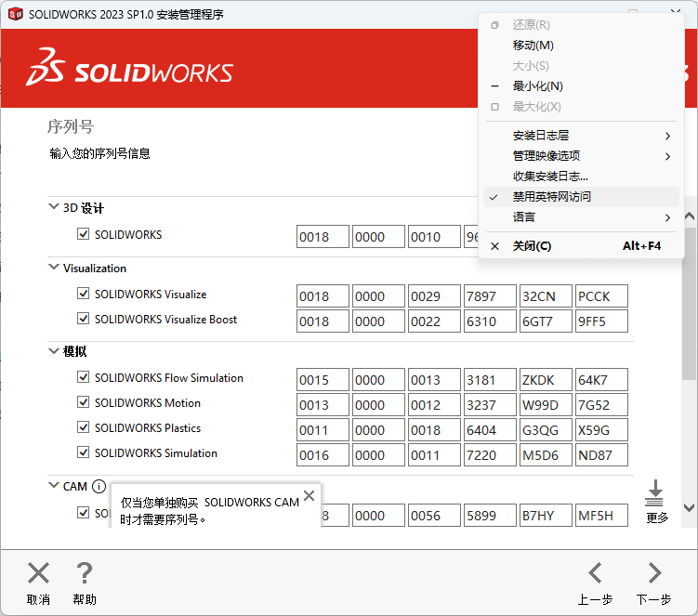698x616 pixels.
Task: Uncheck the SOLIDWORKS 3D design checkbox
Action: (x=84, y=233)
